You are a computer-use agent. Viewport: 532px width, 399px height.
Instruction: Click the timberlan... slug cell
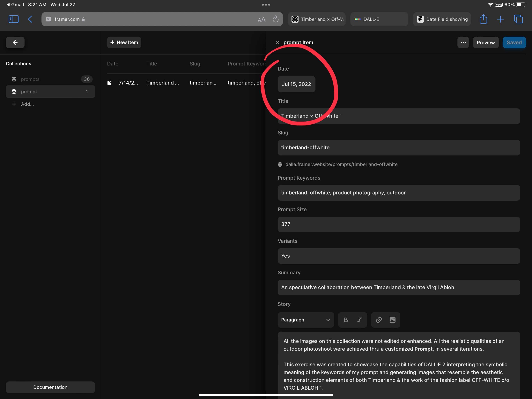coord(203,83)
